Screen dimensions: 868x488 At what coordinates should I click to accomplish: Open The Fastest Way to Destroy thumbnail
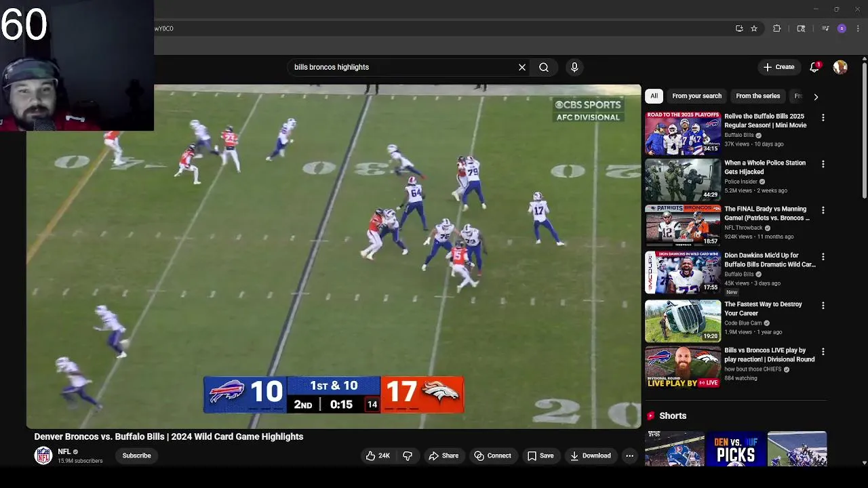click(683, 321)
